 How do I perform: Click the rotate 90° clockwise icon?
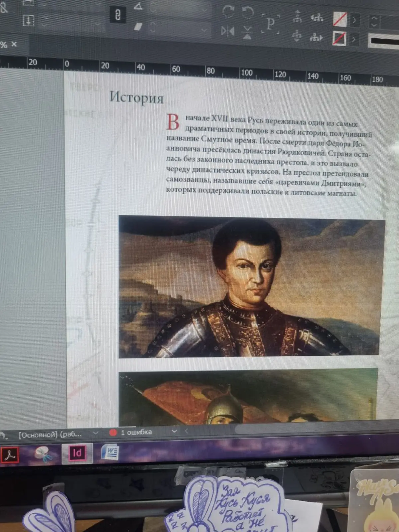point(228,12)
